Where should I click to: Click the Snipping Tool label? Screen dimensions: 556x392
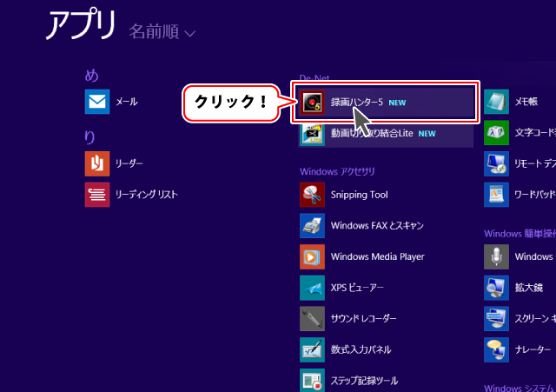point(359,195)
